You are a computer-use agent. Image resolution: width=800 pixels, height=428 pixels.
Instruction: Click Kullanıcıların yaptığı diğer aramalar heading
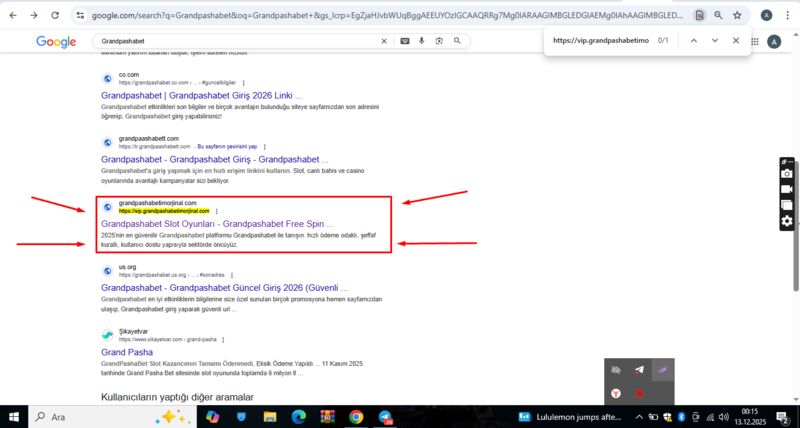tap(177, 397)
